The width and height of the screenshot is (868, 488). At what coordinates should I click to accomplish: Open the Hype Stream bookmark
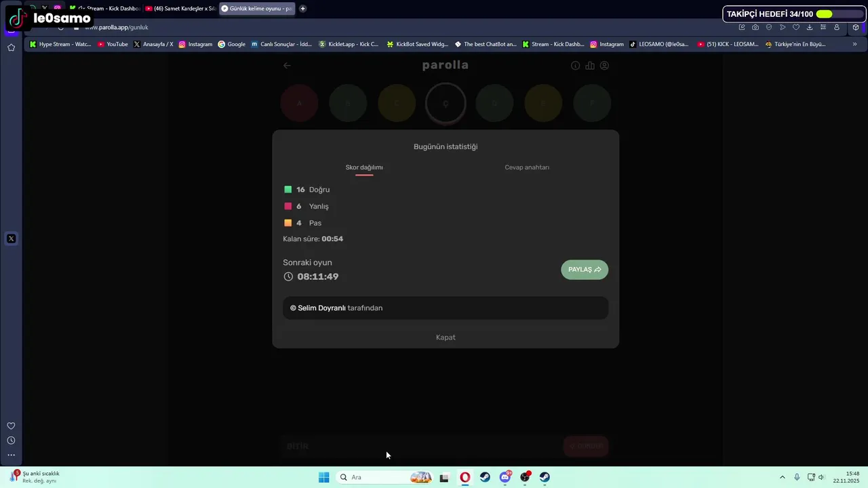60,44
